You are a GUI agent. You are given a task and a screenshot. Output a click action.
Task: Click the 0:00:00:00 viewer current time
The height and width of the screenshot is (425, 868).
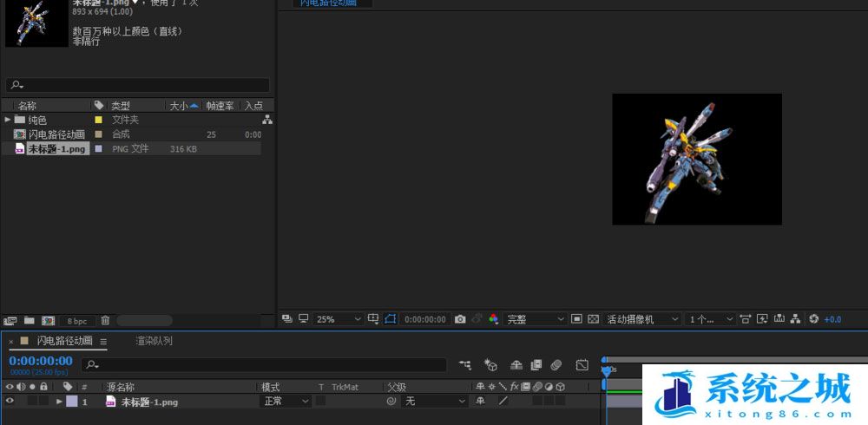[425, 319]
